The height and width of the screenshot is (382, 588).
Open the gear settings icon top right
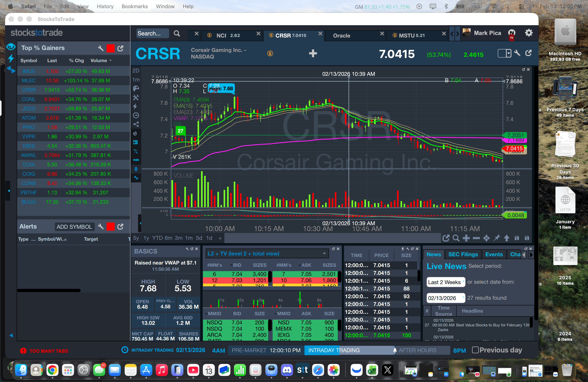click(x=528, y=33)
